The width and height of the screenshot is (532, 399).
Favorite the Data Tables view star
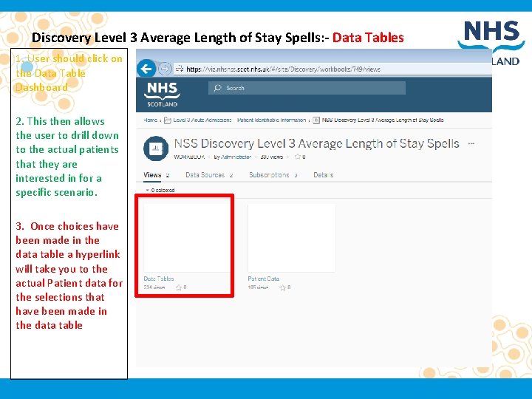[x=179, y=287]
